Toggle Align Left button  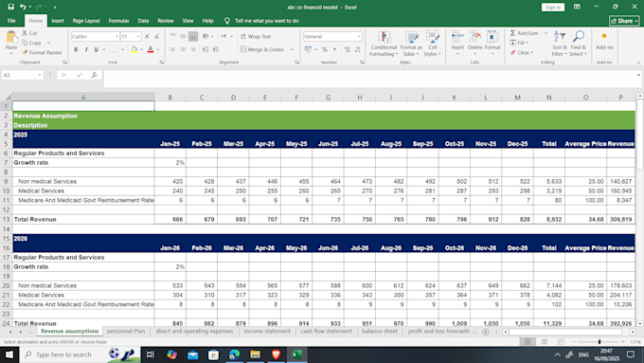(173, 49)
